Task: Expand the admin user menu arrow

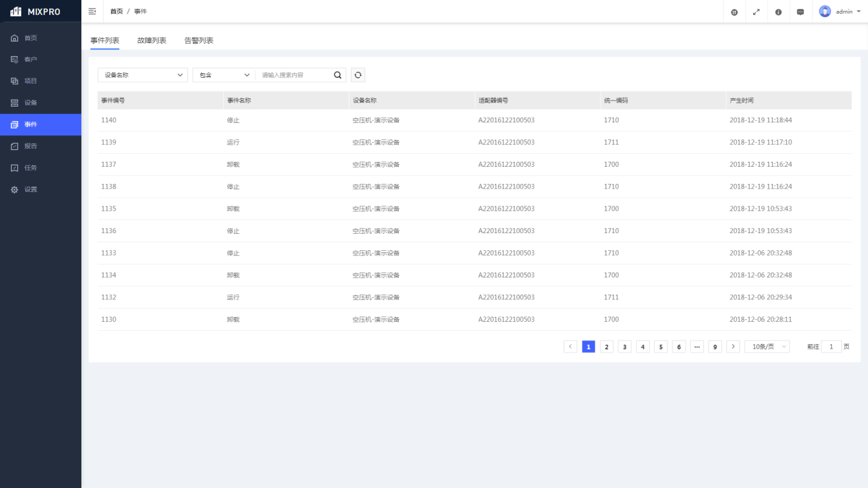Action: tap(858, 12)
